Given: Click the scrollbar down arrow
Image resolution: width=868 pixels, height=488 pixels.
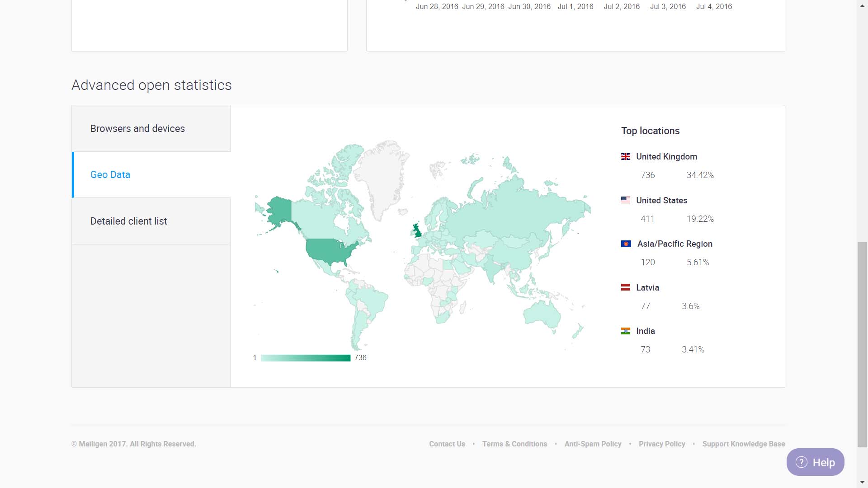Looking at the screenshot, I should (x=862, y=483).
